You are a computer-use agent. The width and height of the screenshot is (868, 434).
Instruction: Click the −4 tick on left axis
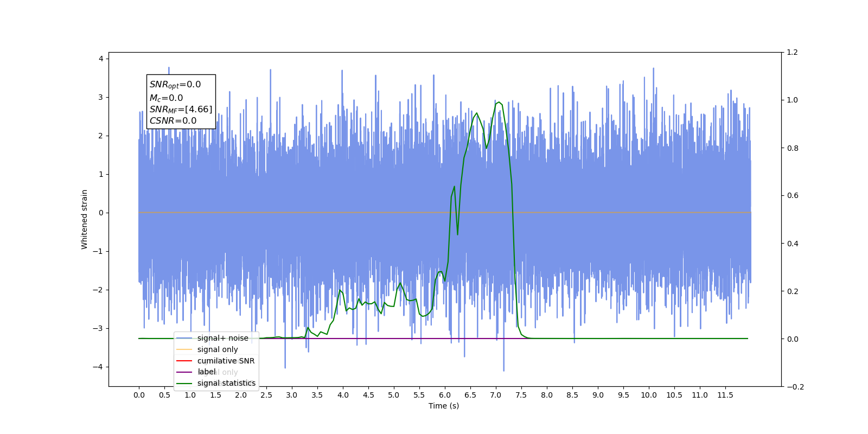point(98,367)
